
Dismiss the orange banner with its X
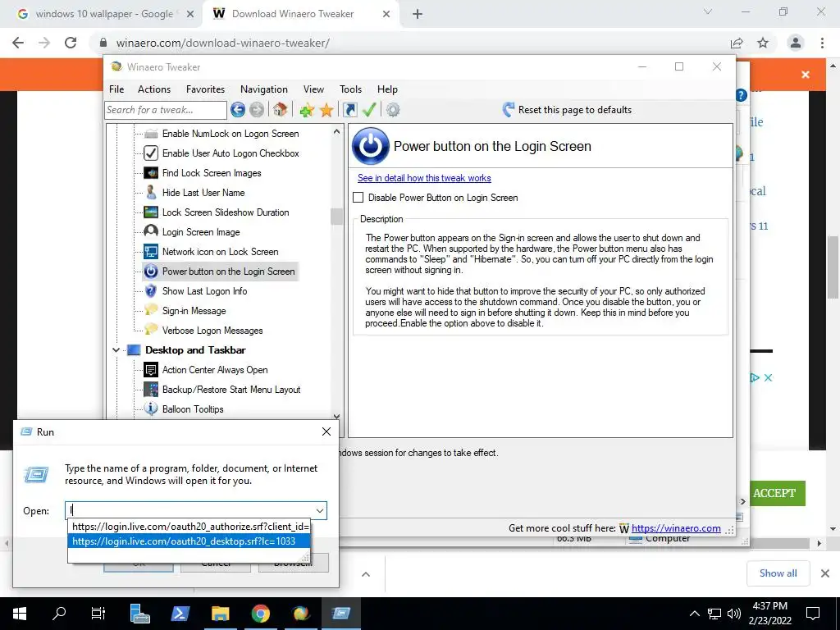pyautogui.click(x=806, y=75)
